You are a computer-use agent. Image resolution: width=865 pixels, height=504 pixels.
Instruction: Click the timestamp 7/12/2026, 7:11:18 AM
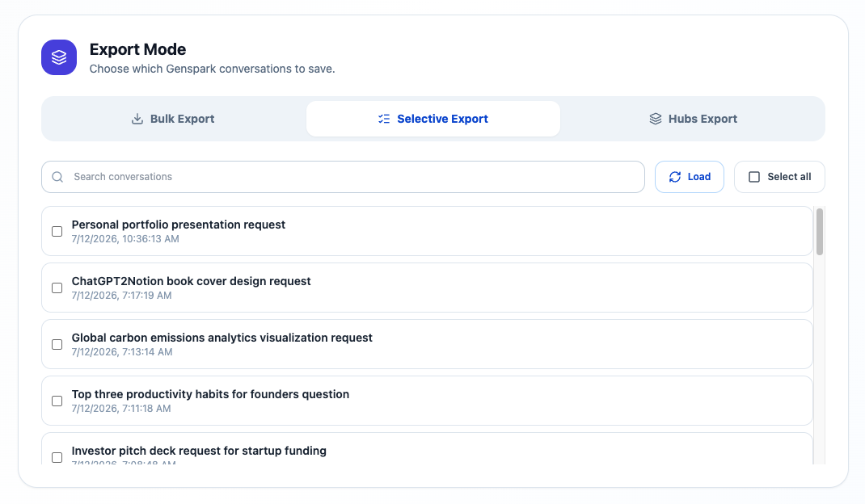(x=121, y=409)
